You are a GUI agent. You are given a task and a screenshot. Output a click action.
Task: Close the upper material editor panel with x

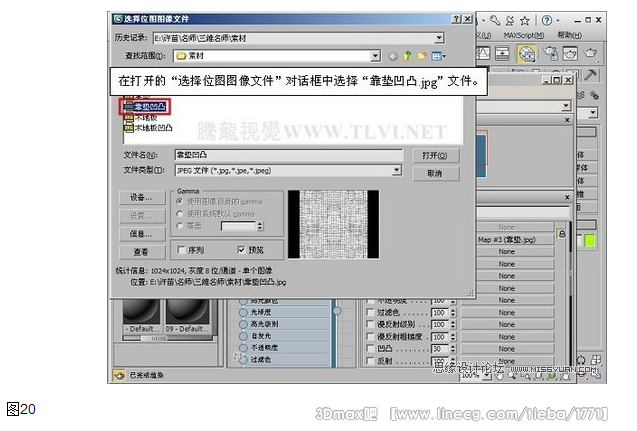[567, 120]
